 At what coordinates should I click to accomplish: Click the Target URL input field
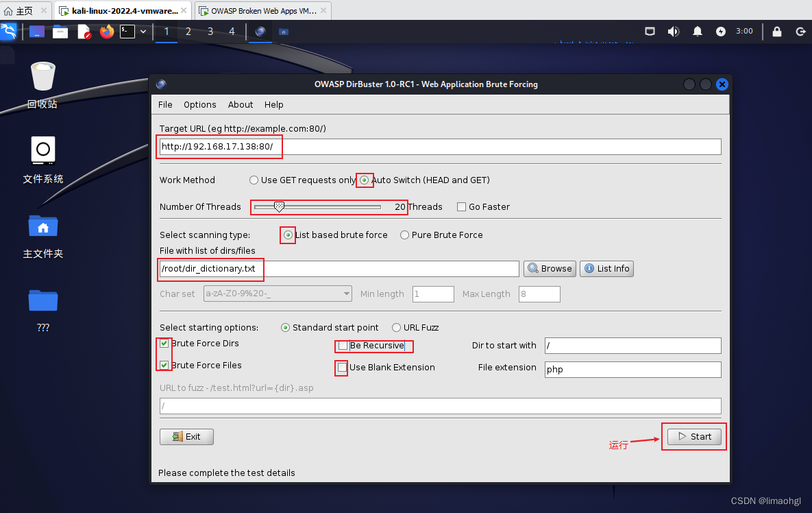440,147
